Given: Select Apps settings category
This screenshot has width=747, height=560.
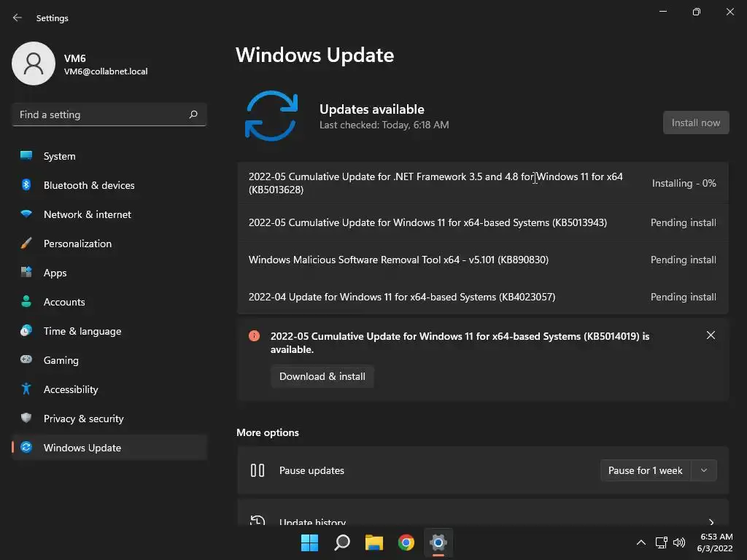Looking at the screenshot, I should [x=109, y=273].
